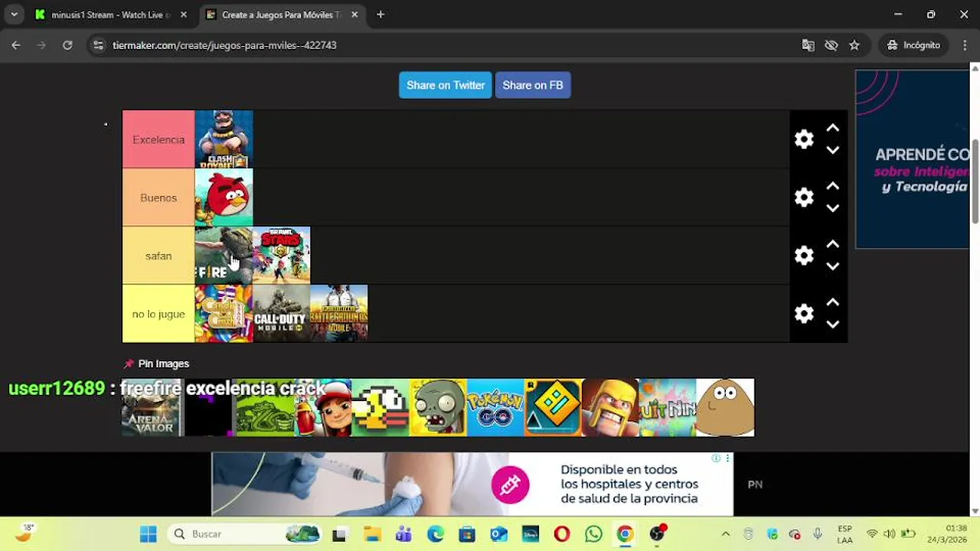This screenshot has width=980, height=551.
Task: Move no lo jugue tier up
Action: tap(833, 303)
